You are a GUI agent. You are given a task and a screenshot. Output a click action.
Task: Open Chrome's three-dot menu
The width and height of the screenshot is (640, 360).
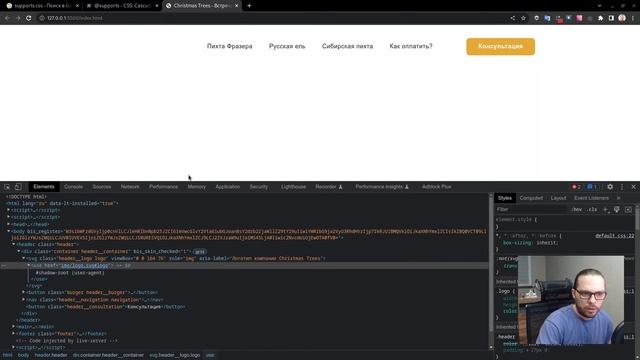pos(633,18)
